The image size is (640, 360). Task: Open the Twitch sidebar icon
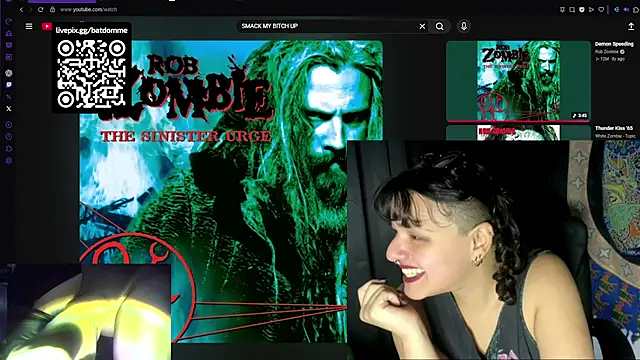tap(9, 85)
